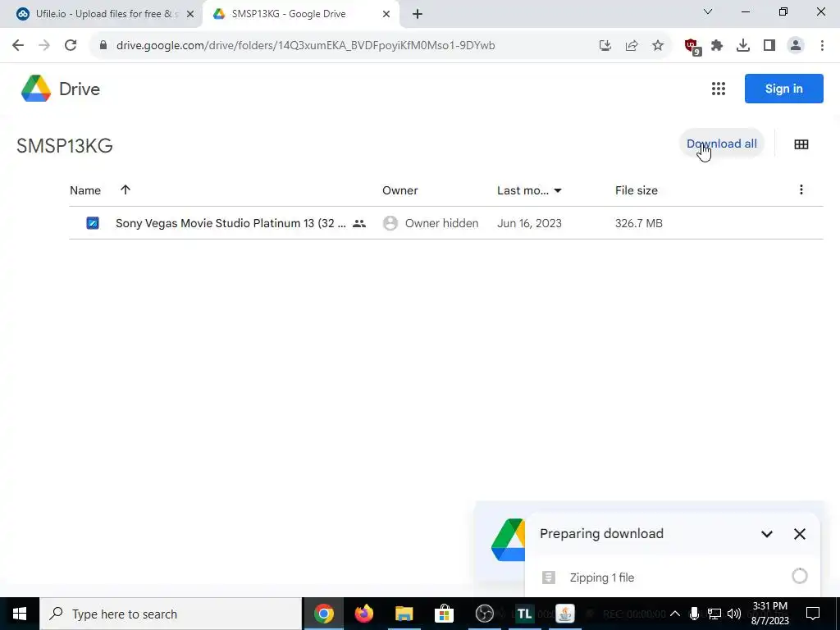Image resolution: width=840 pixels, height=630 pixels.
Task: Collapse the Preparing download panel
Action: pos(767,533)
